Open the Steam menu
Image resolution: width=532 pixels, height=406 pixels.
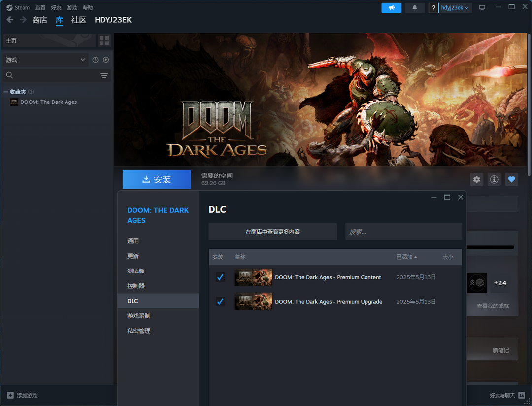point(22,8)
